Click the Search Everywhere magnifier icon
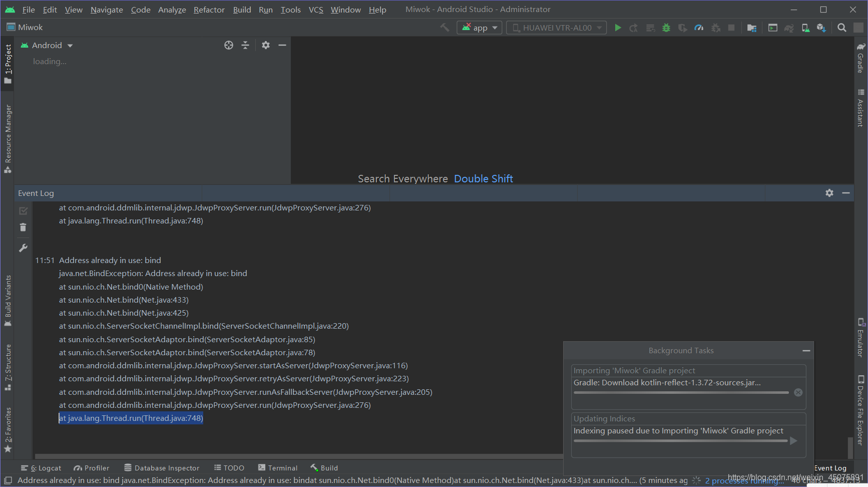This screenshot has width=868, height=487. coord(842,28)
